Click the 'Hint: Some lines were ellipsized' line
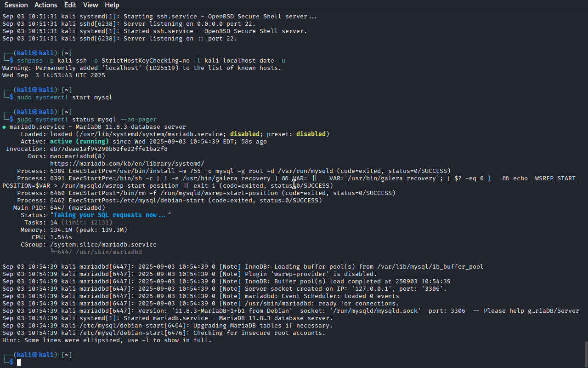 tap(107, 340)
